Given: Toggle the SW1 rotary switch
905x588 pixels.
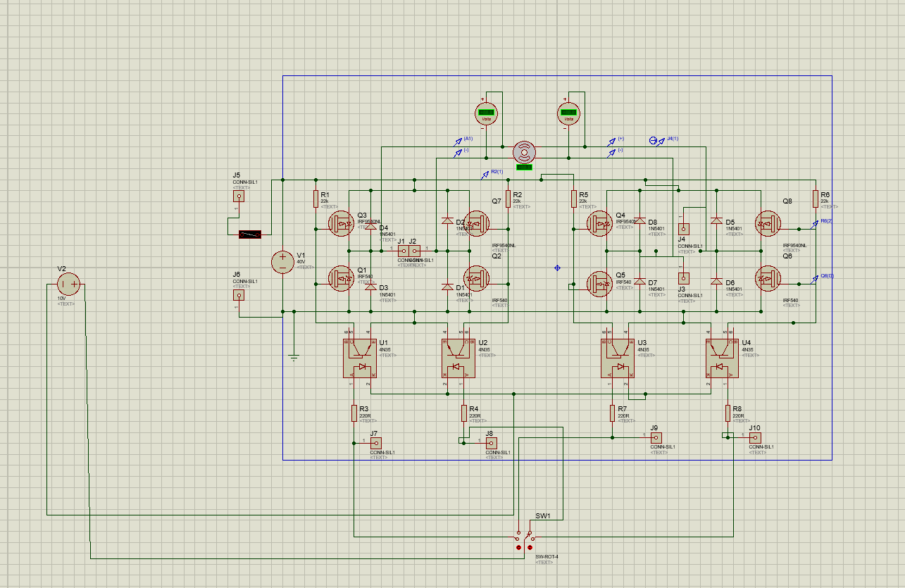Looking at the screenshot, I should (525, 542).
